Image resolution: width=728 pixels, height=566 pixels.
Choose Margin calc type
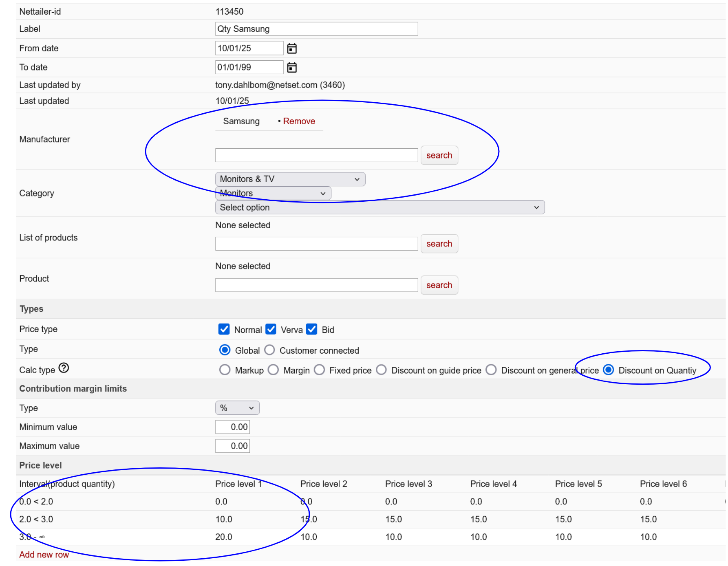pos(273,370)
